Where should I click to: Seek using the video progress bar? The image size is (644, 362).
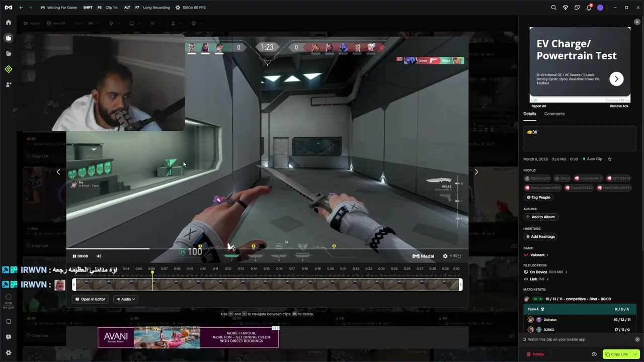tap(267, 248)
